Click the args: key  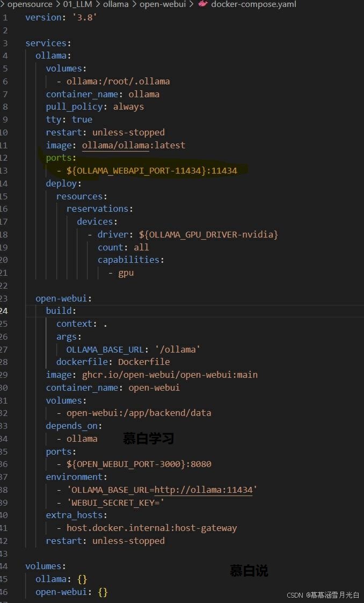tap(69, 336)
